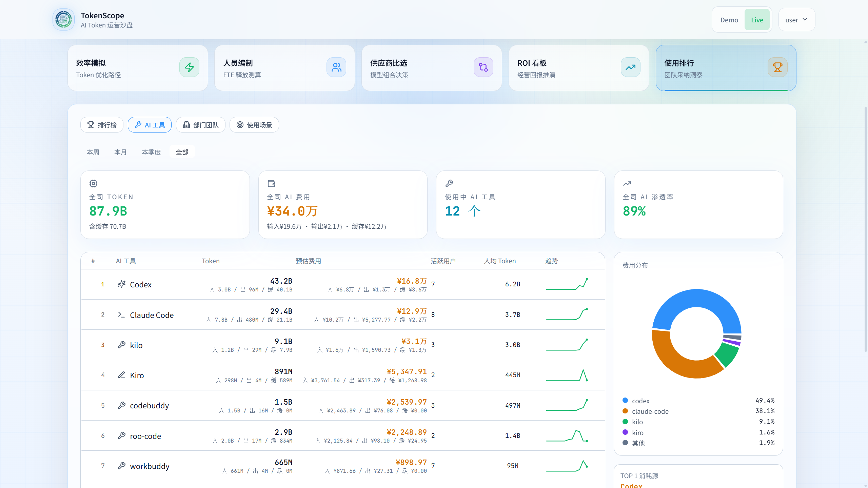Image resolution: width=868 pixels, height=488 pixels.
Task: Select the 本月 time range
Action: tap(120, 152)
